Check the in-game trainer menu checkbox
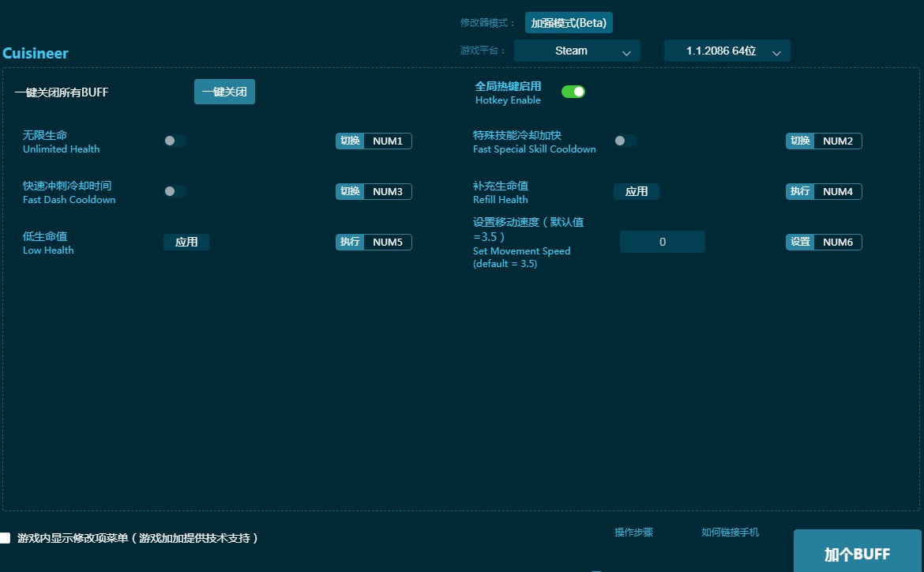The image size is (924, 572). coord(6,538)
